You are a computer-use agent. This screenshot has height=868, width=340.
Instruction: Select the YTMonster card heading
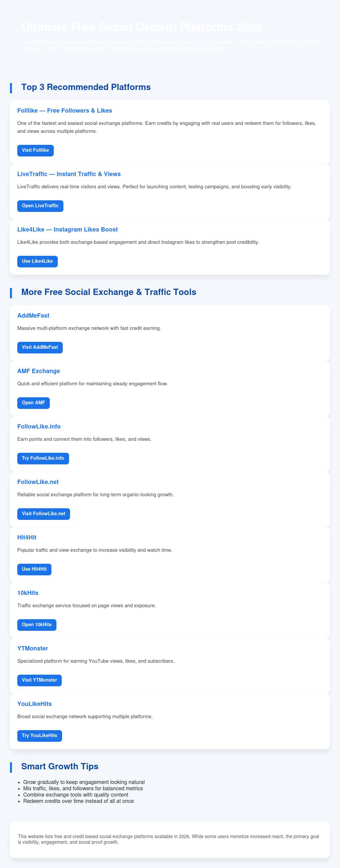click(33, 648)
